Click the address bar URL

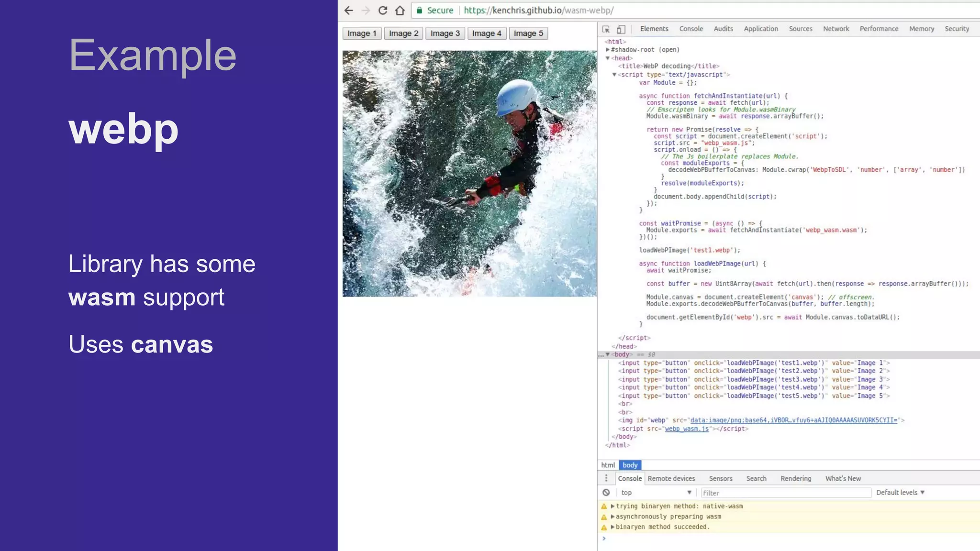coord(539,11)
